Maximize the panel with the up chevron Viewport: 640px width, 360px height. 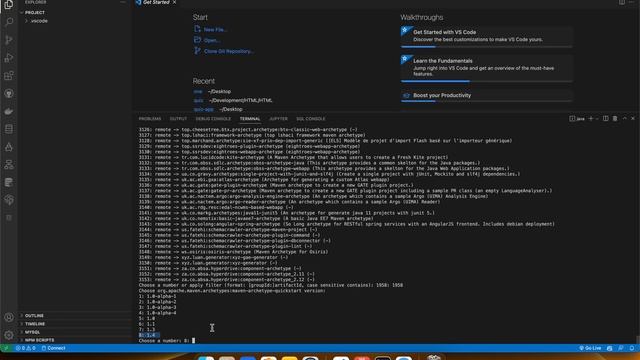(624, 118)
